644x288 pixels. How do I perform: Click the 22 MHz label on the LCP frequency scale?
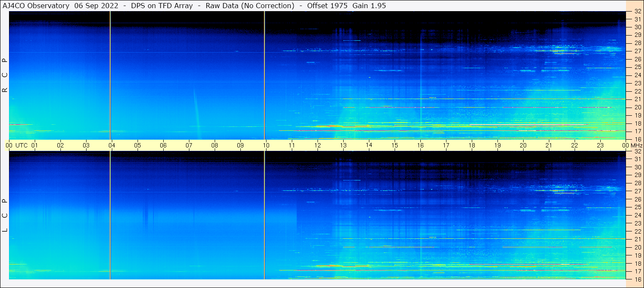[638, 231]
